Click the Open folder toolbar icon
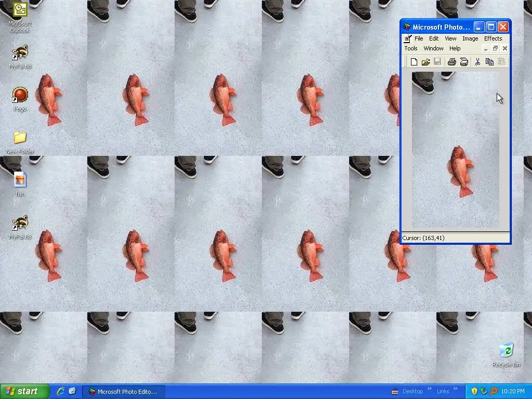 [425, 62]
